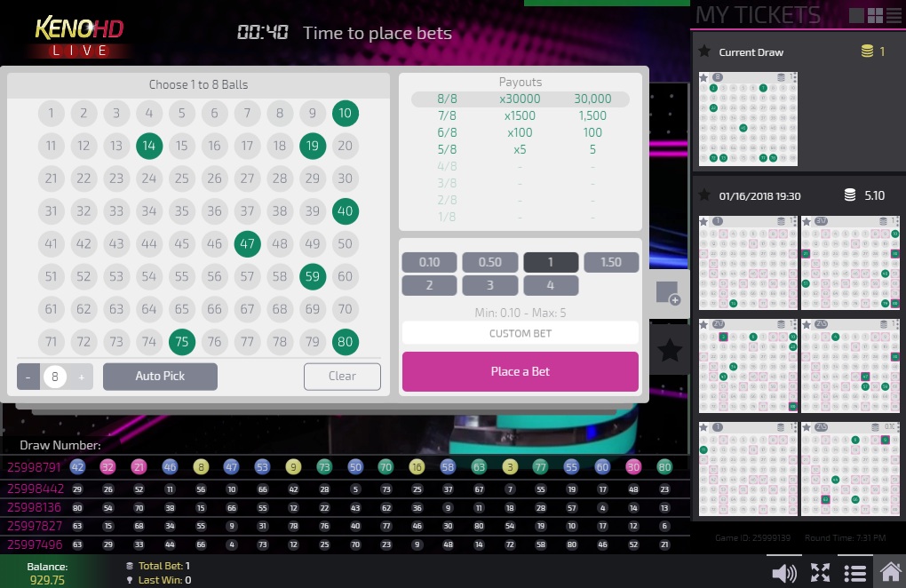Image resolution: width=906 pixels, height=588 pixels.
Task: Favorite the Current Draw with its star
Action: pos(704,52)
